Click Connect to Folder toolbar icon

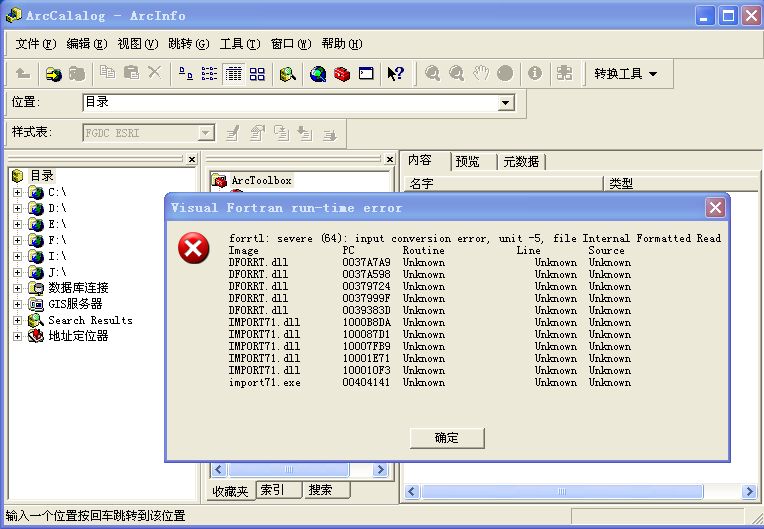(x=54, y=74)
